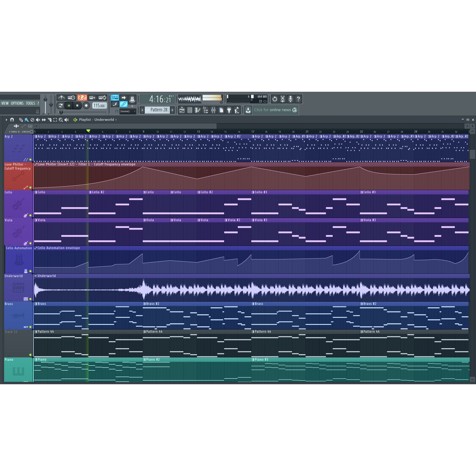Mute the Cello track with its green dot

click(x=30, y=215)
